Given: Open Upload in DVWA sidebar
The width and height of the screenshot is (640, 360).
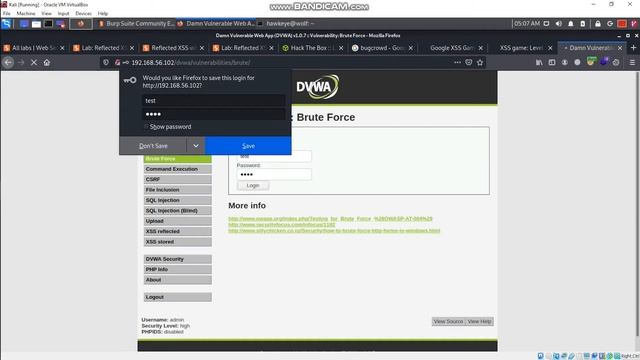Looking at the screenshot, I should click(178, 221).
